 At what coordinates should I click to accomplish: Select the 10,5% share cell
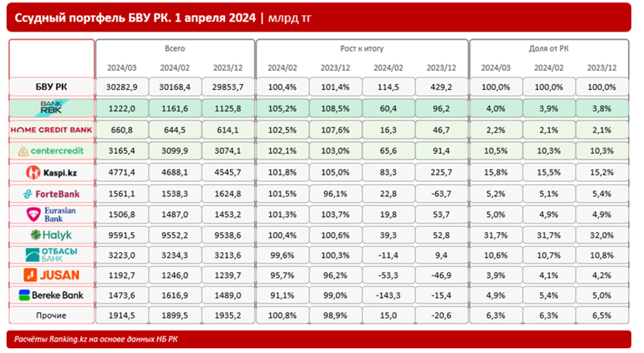pyautogui.click(x=496, y=151)
